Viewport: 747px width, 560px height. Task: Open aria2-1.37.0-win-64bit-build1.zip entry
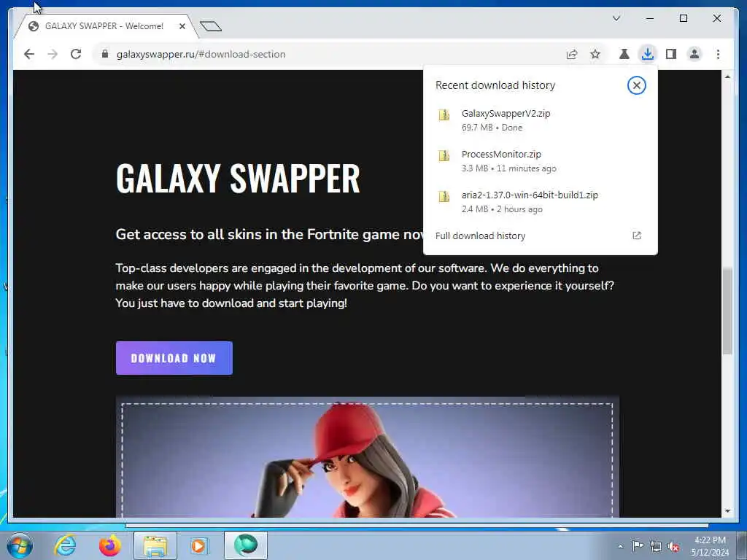tap(541, 202)
